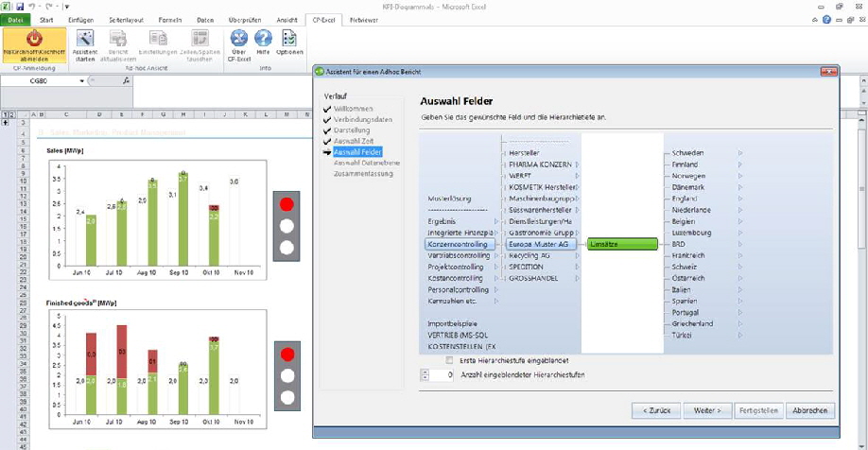Toggle Erste Hierarchiestufe eingeblendet checkbox
The width and height of the screenshot is (868, 450).
coord(449,360)
